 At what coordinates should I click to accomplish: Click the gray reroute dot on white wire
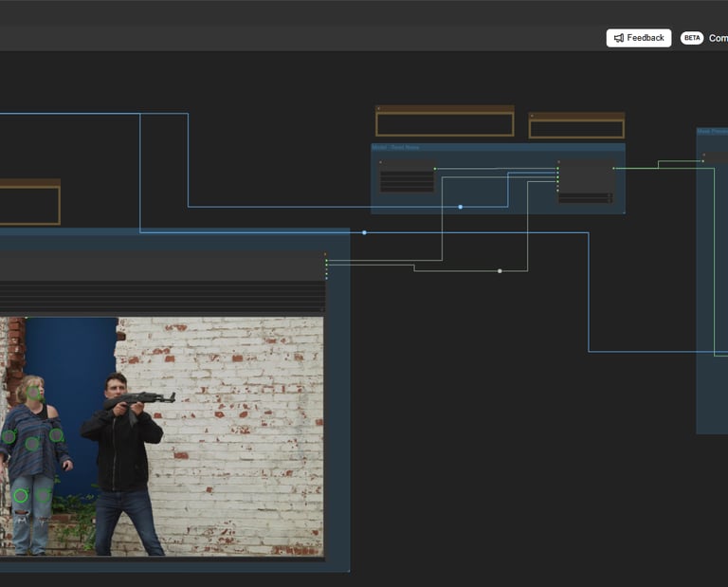(500, 271)
